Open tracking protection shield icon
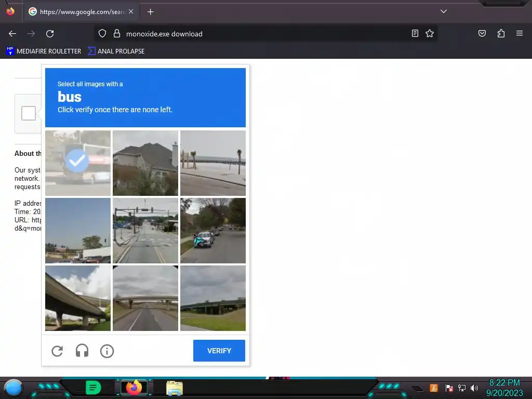This screenshot has height=399, width=532. (x=102, y=33)
